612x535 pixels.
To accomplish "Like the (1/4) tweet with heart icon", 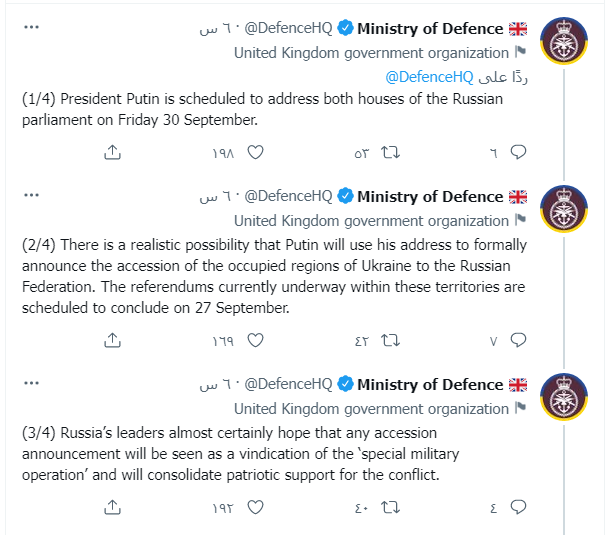I will (255, 152).
